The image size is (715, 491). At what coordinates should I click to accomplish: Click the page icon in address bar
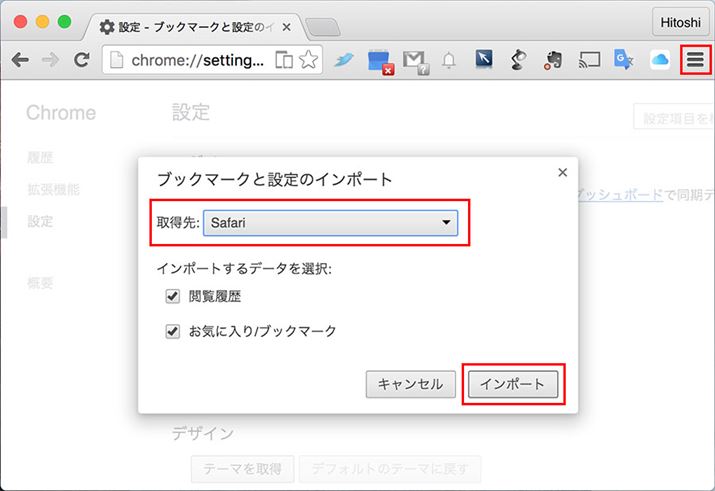pyautogui.click(x=117, y=60)
